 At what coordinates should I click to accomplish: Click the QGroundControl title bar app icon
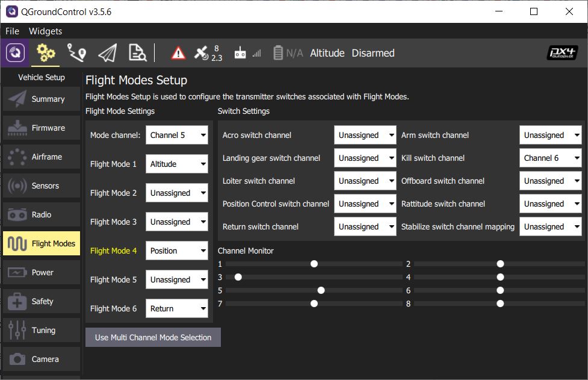pos(11,11)
